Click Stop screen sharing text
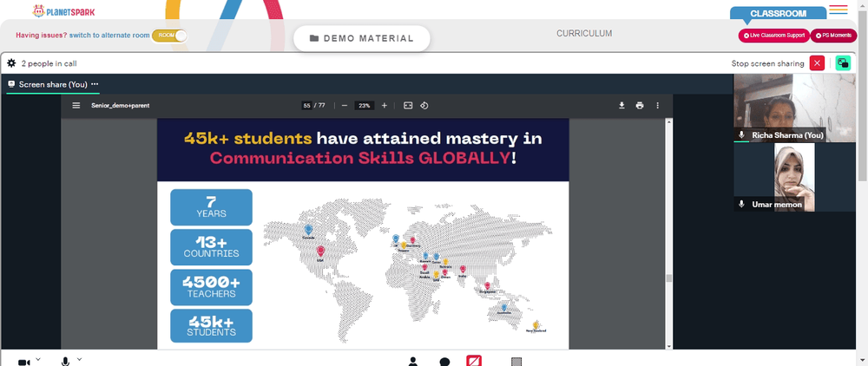Viewport: 868px width, 366px height. tap(767, 63)
